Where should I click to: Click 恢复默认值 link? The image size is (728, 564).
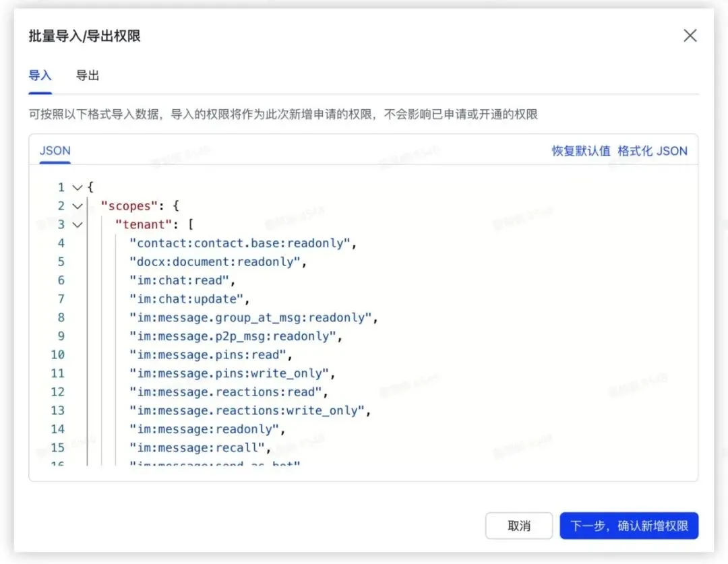click(x=581, y=151)
